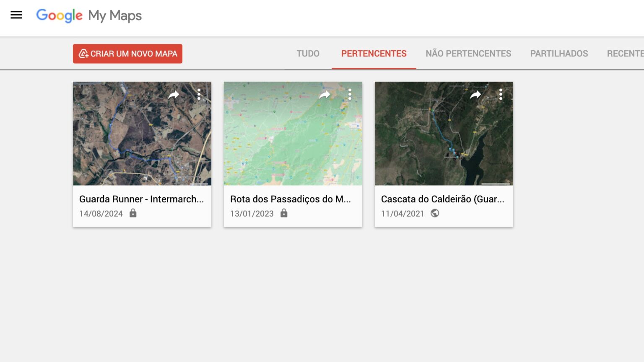Open options for Cascata do Caldeirão map

point(501,95)
